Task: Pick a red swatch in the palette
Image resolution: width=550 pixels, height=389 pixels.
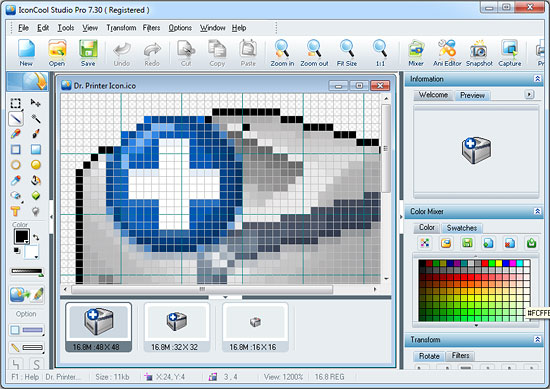Action: point(485,263)
